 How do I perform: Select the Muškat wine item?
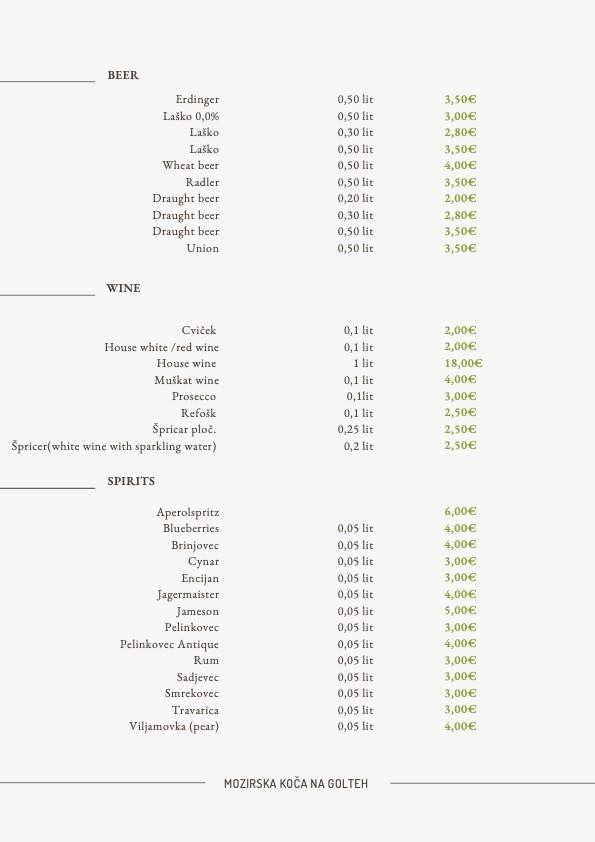point(186,381)
